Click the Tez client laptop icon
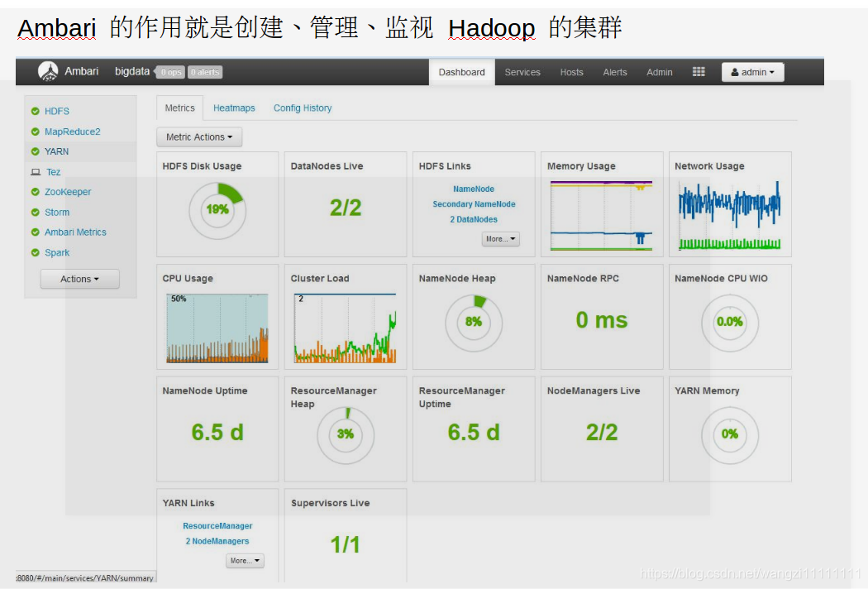Viewport: 868px width, 589px height. click(36, 172)
